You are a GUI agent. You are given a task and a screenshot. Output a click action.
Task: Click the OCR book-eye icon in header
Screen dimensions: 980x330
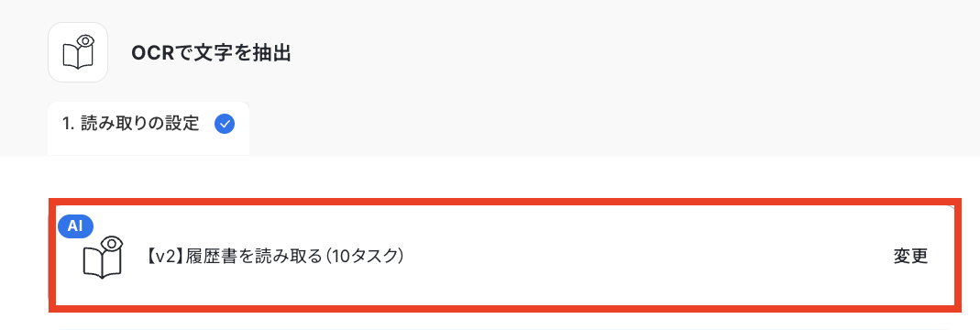(x=78, y=52)
